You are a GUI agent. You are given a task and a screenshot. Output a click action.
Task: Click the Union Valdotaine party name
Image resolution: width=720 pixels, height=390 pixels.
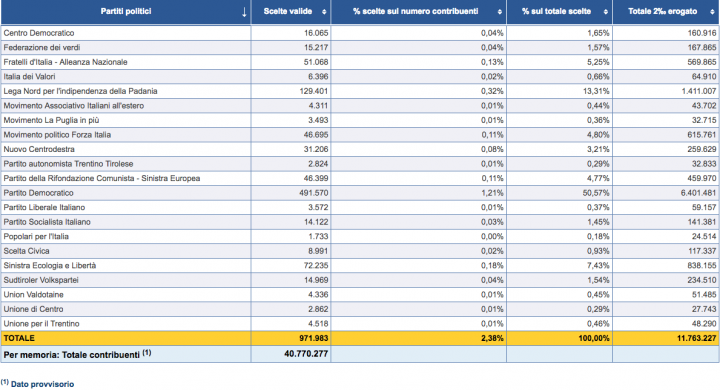pos(34,295)
